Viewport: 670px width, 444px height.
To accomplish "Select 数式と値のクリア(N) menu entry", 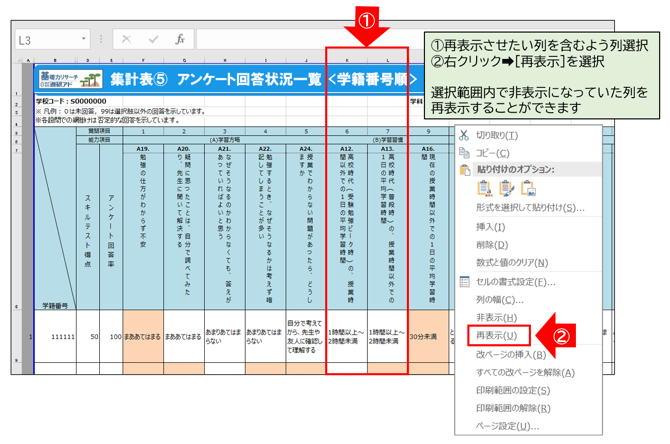I will (512, 262).
